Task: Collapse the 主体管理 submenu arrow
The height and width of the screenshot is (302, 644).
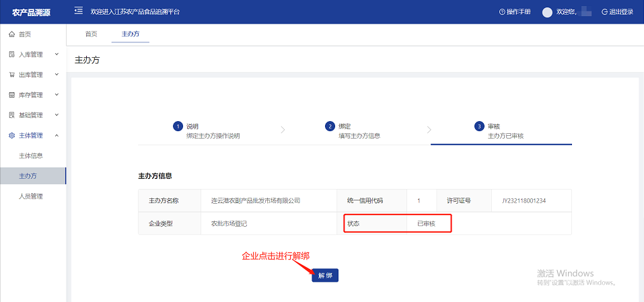Action: pyautogui.click(x=57, y=135)
